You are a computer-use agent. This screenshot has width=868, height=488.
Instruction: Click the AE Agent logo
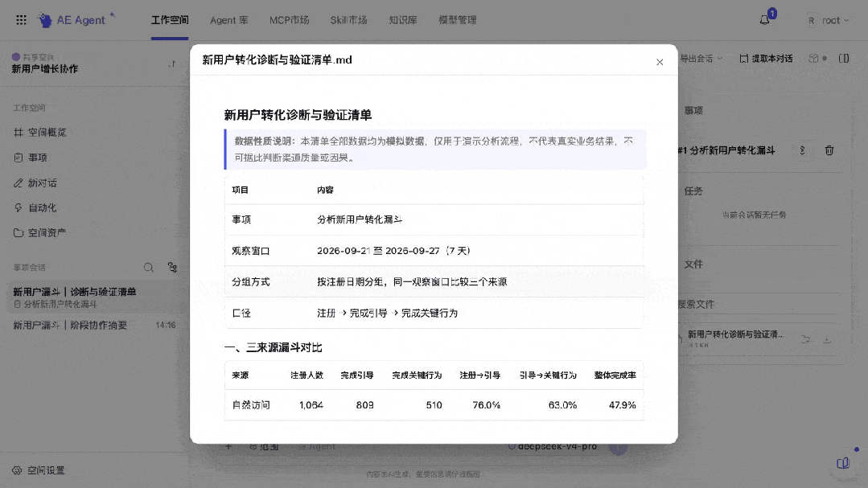click(76, 20)
